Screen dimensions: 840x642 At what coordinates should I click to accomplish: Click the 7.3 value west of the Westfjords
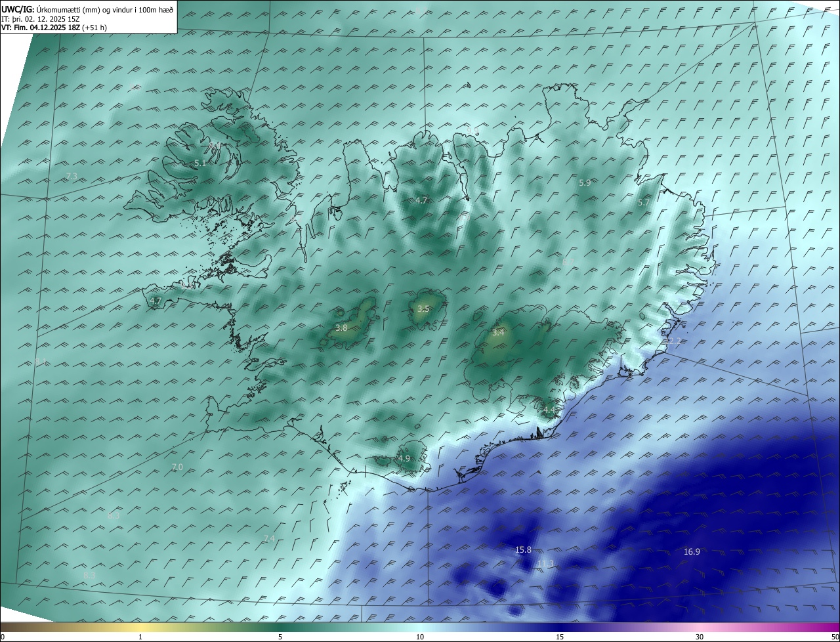pyautogui.click(x=72, y=176)
